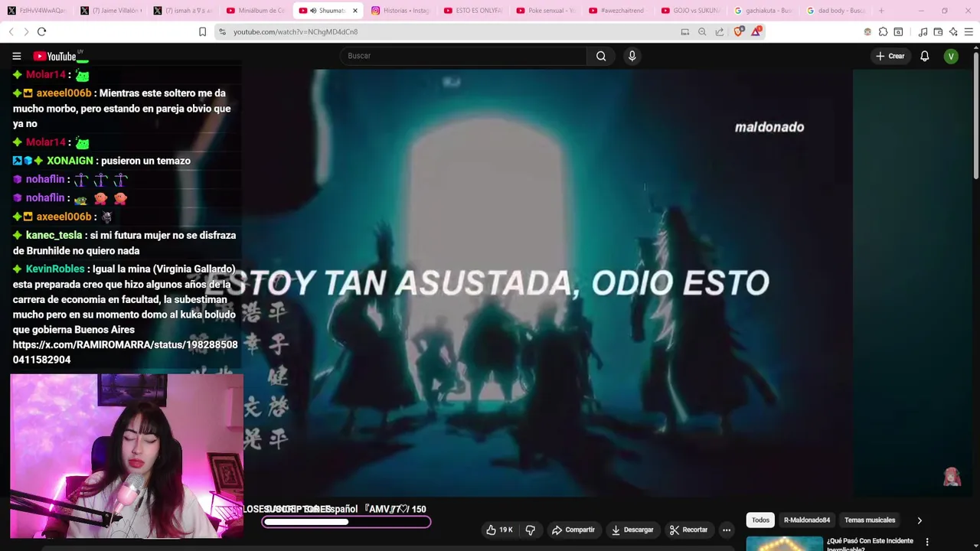Open options for '¿Qué Pasó Con Este Incidente' video
The image size is (980, 551).
click(927, 542)
